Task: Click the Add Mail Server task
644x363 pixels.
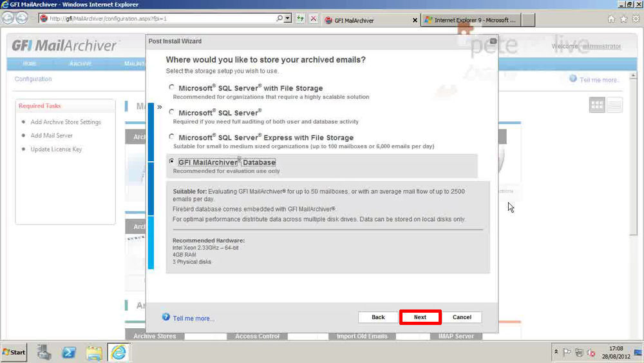Action: 52,135
